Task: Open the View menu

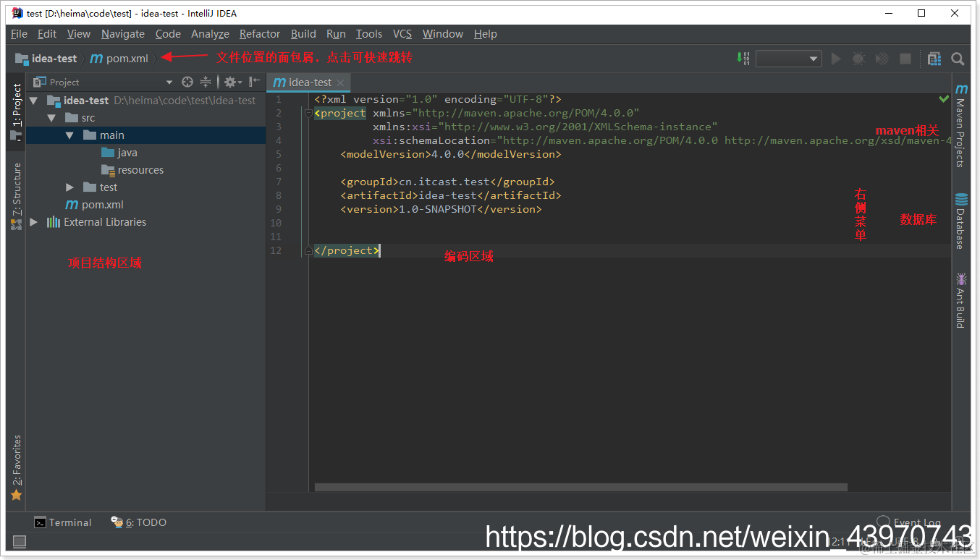Action: point(79,34)
